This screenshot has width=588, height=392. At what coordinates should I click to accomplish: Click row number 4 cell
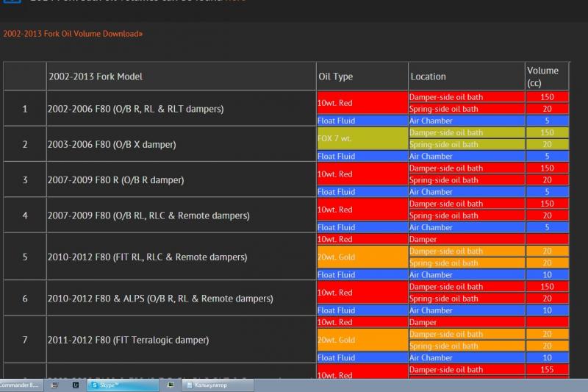[x=25, y=215]
